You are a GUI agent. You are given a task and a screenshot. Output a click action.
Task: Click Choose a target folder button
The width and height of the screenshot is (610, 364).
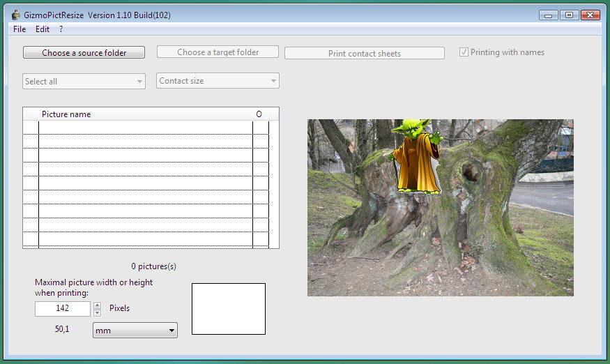pyautogui.click(x=218, y=52)
